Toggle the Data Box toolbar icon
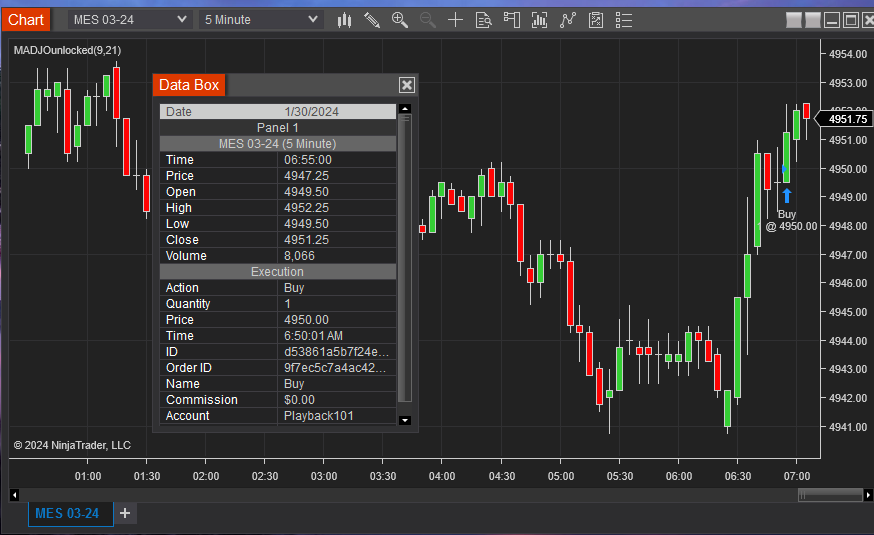Viewport: 874px width, 535px height. pos(483,21)
